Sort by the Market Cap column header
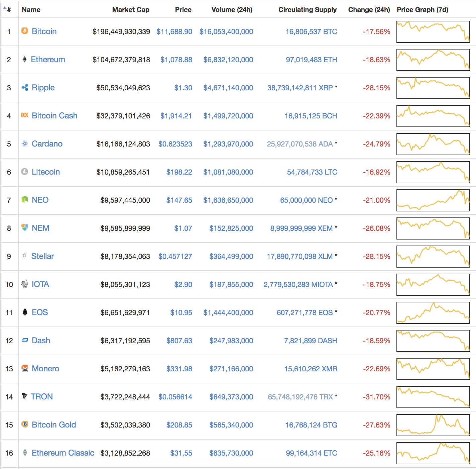Image resolution: width=476 pixels, height=469 pixels. pyautogui.click(x=131, y=10)
